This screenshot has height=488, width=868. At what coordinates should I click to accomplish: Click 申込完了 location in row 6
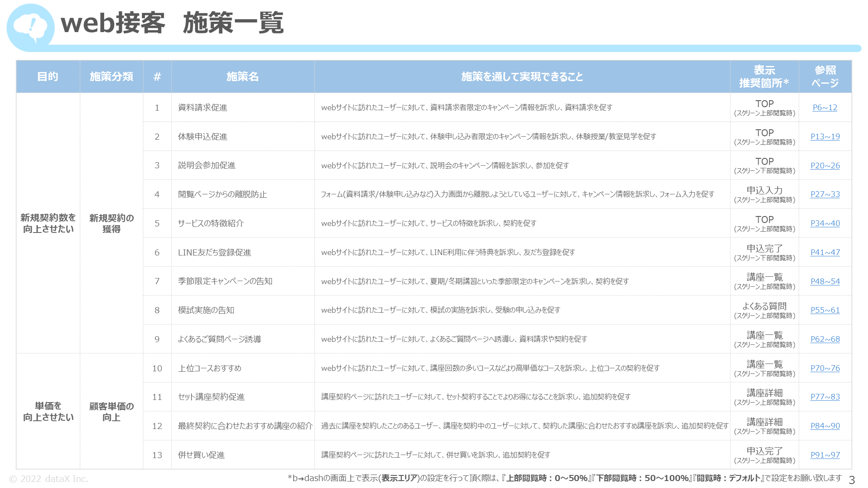[764, 252]
